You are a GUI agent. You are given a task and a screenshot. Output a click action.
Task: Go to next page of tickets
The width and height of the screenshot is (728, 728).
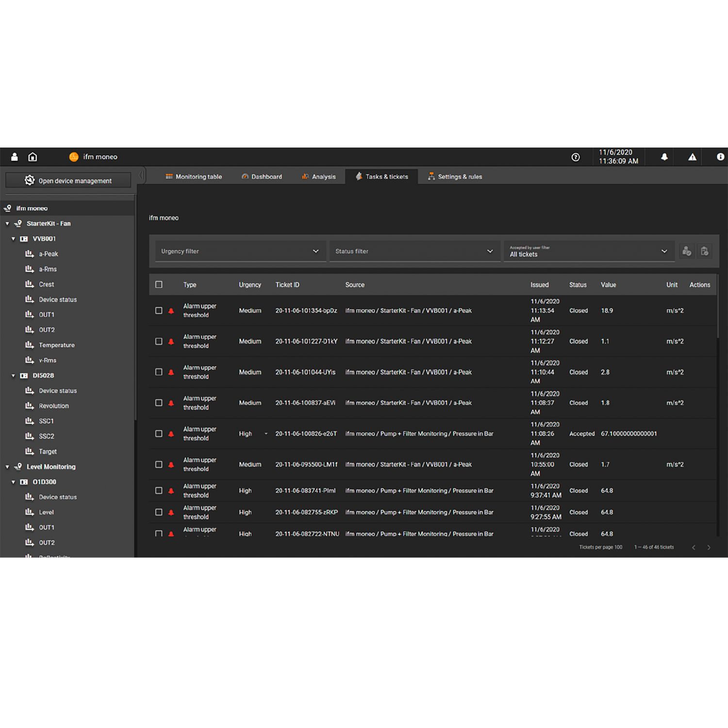[x=709, y=547]
